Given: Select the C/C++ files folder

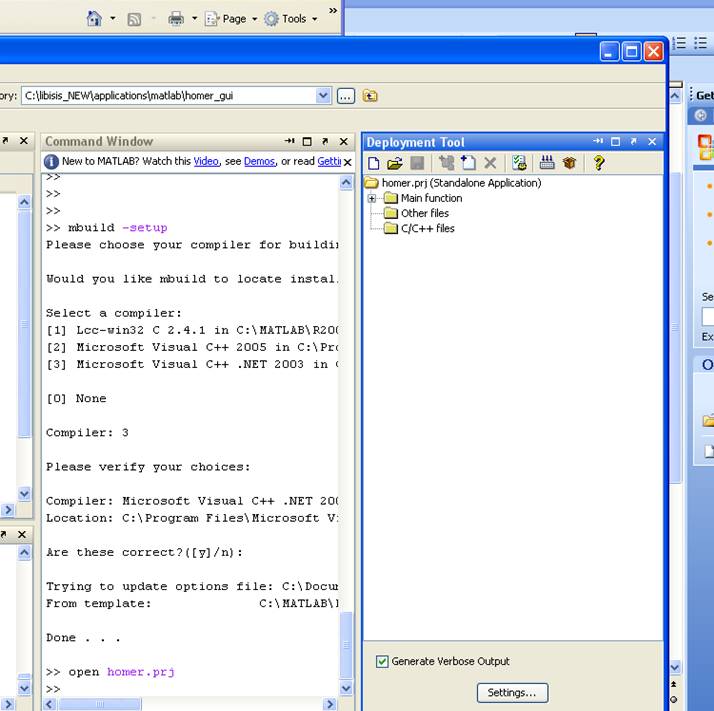Looking at the screenshot, I should click(427, 228).
